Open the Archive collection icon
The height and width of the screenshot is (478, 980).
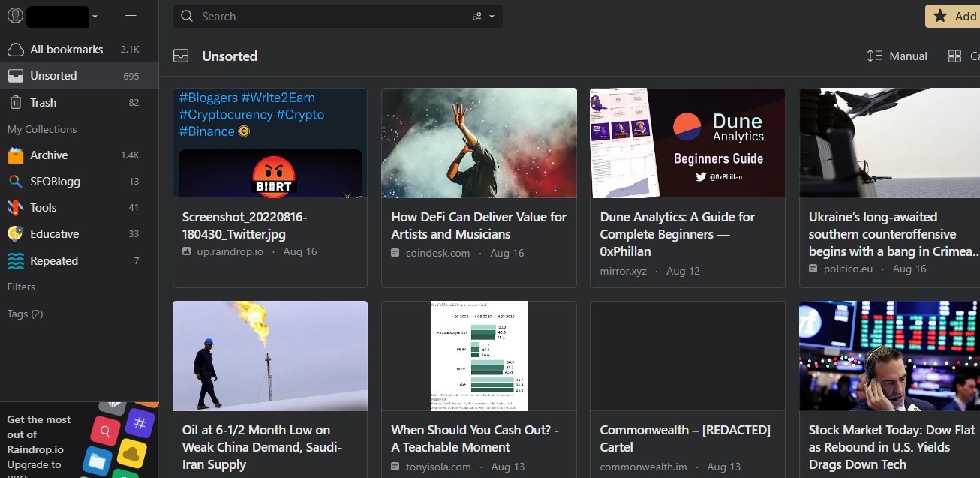pyautogui.click(x=15, y=155)
